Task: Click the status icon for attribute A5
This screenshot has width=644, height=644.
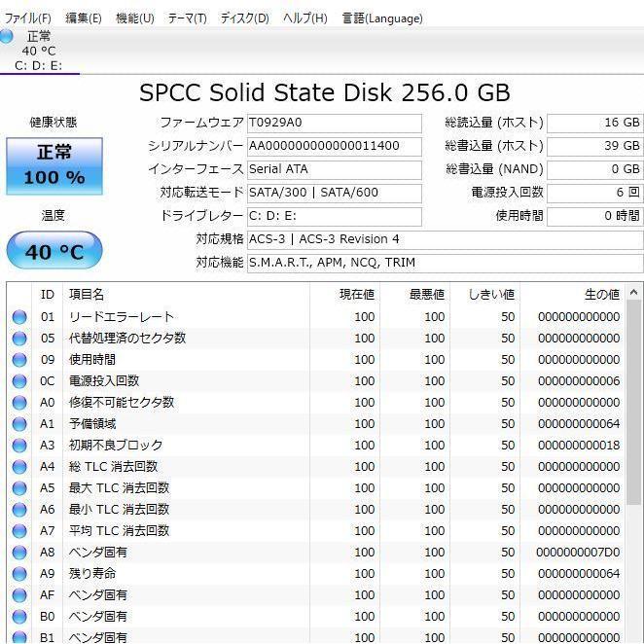Action: [19, 488]
